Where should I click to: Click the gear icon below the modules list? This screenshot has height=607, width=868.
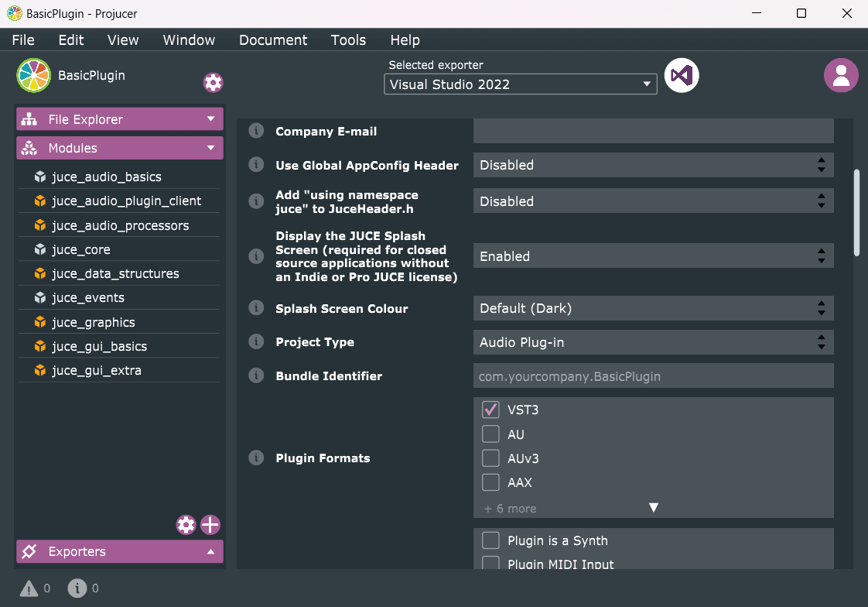186,524
